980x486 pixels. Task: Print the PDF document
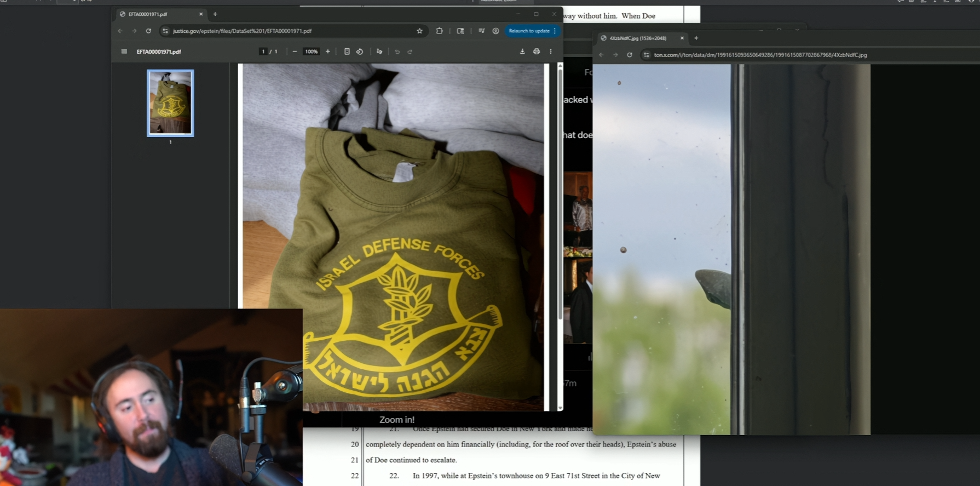click(537, 52)
